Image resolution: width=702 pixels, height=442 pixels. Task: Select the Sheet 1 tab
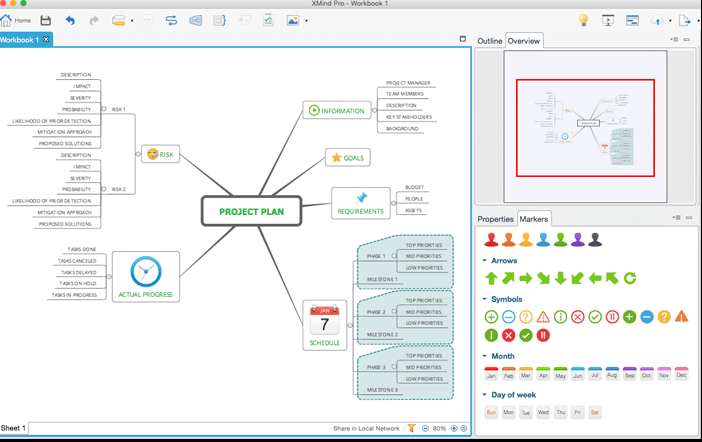pyautogui.click(x=14, y=428)
